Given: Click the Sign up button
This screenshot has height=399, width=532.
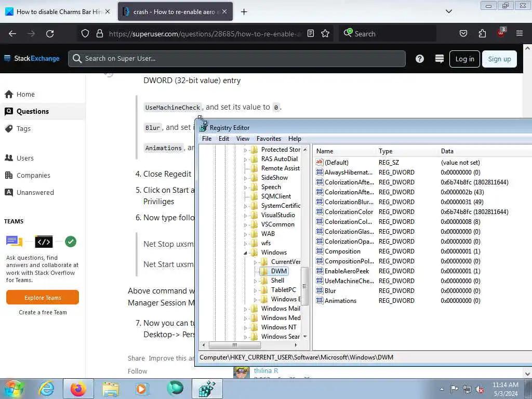Looking at the screenshot, I should (x=499, y=59).
